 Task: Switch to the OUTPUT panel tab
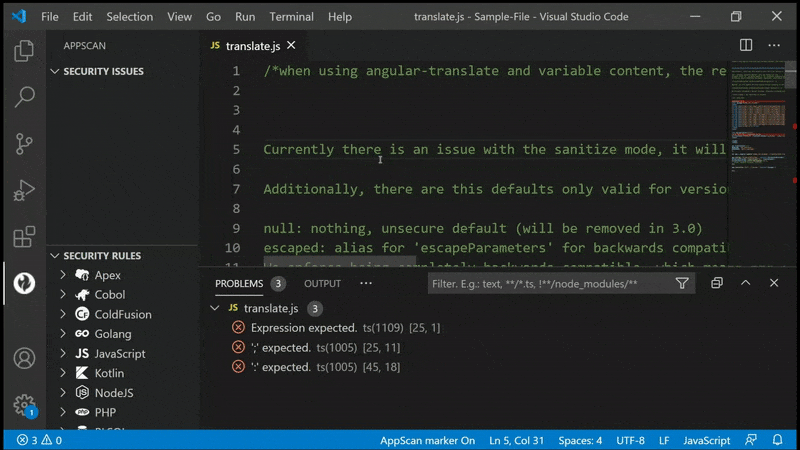click(x=322, y=284)
